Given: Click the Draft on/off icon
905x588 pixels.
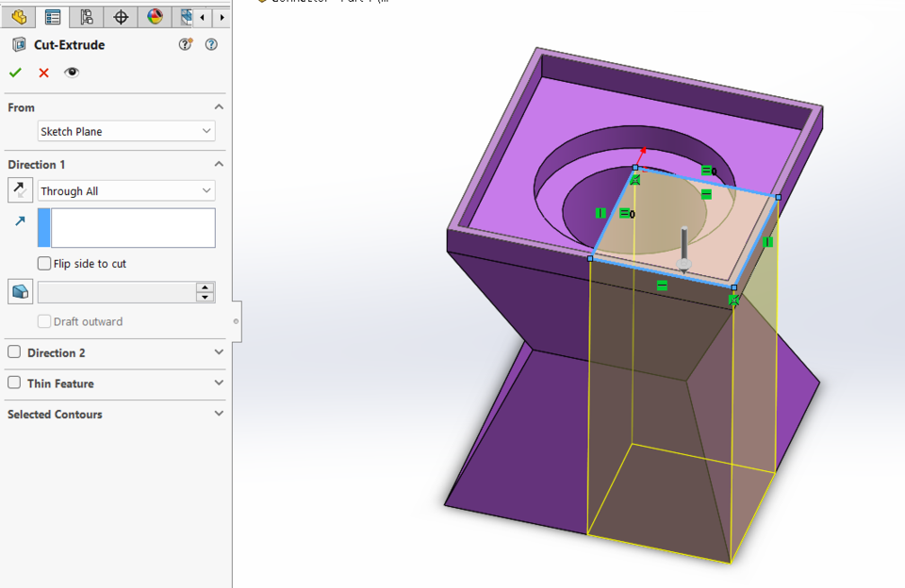Looking at the screenshot, I should click(x=19, y=291).
